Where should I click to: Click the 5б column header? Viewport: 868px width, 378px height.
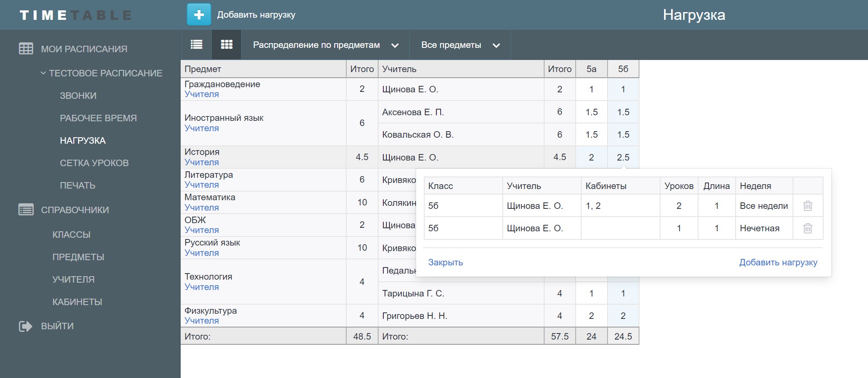pyautogui.click(x=623, y=69)
